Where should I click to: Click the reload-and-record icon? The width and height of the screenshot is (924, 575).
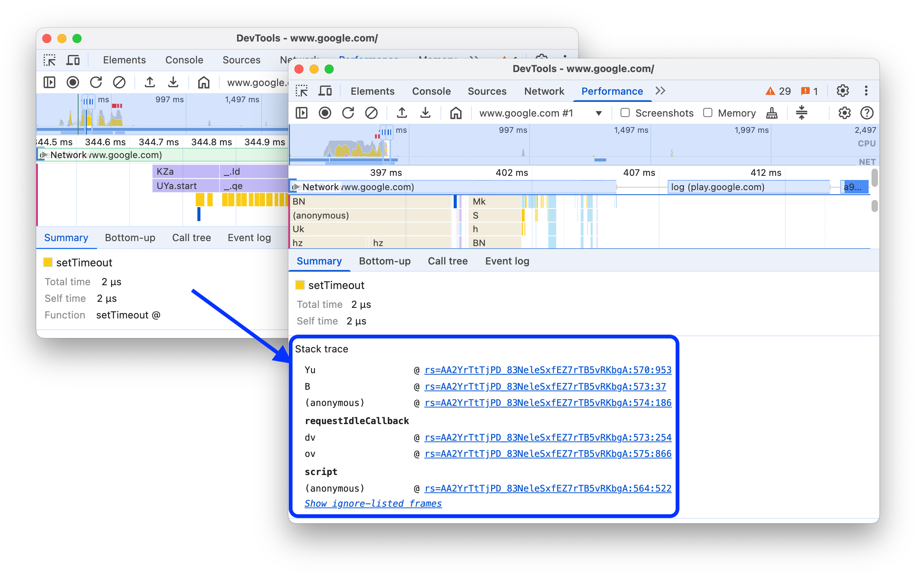point(348,112)
